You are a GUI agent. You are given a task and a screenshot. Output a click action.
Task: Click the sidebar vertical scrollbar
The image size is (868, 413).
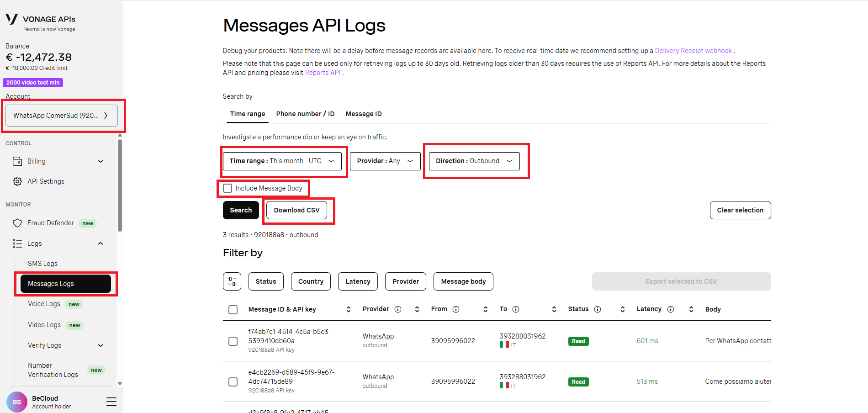[120, 185]
